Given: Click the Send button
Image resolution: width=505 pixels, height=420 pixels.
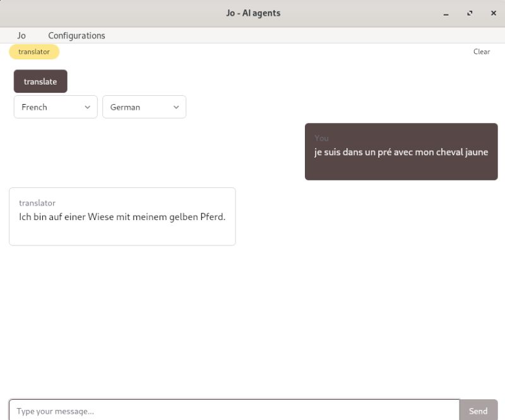Looking at the screenshot, I should tap(478, 411).
